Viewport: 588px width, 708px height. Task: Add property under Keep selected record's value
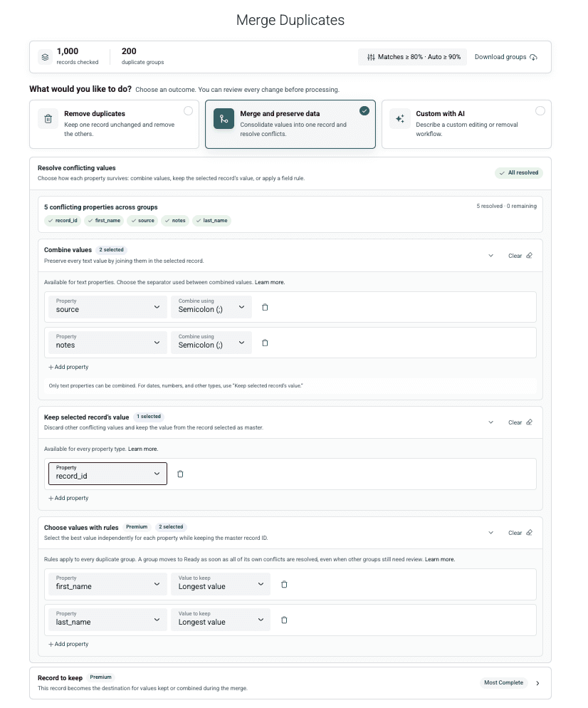[68, 498]
